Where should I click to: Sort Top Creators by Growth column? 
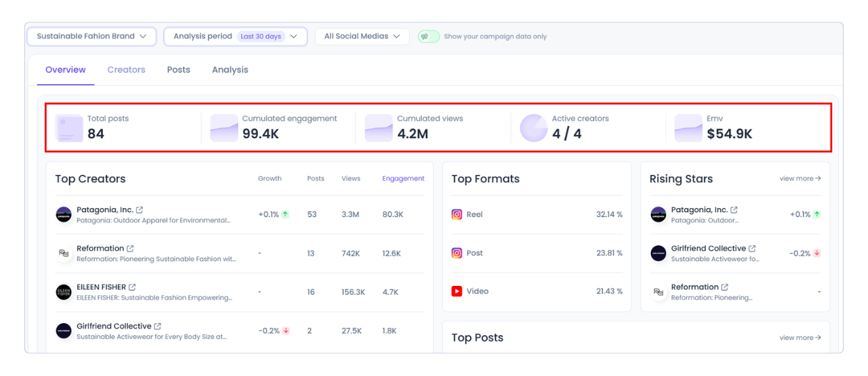click(270, 179)
